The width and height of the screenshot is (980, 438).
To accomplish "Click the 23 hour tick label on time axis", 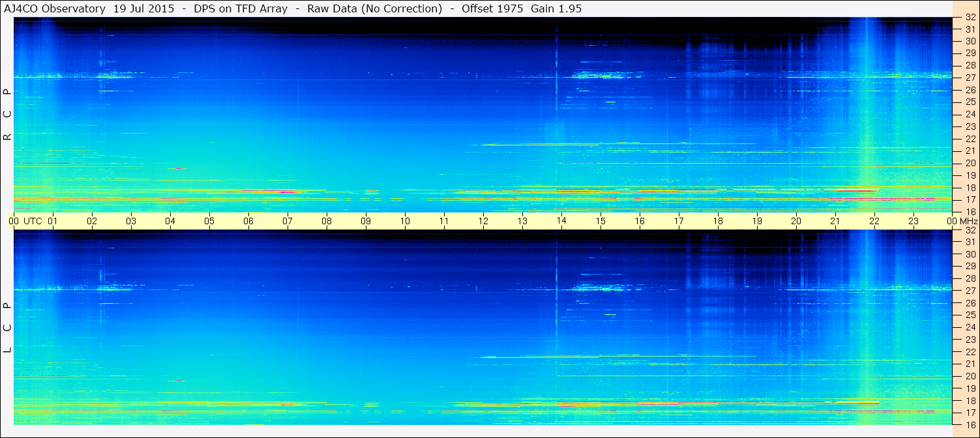I will (x=913, y=221).
